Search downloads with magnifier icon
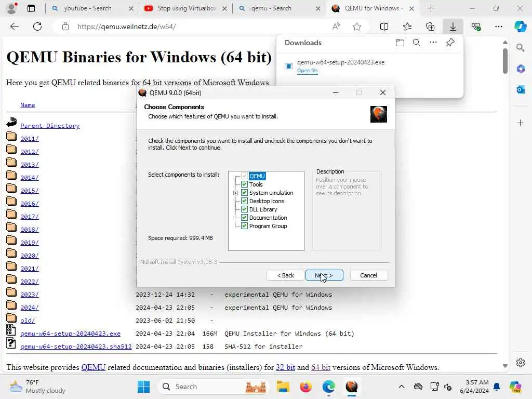The height and width of the screenshot is (399, 532). (417, 43)
